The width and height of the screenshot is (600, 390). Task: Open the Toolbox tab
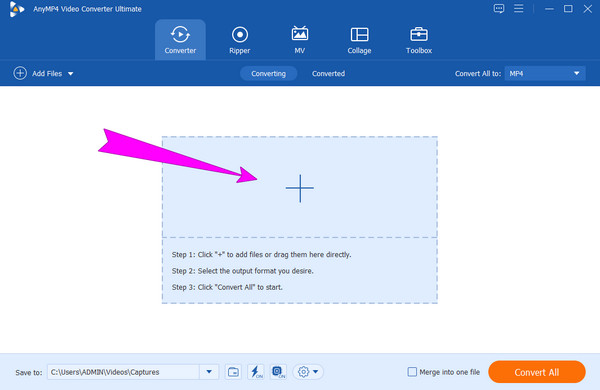[419, 40]
